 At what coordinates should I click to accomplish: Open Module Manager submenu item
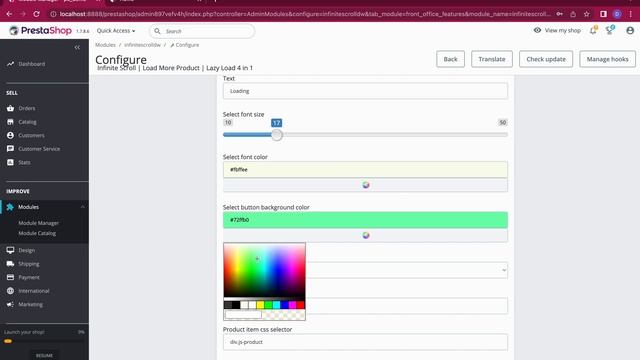click(x=38, y=223)
